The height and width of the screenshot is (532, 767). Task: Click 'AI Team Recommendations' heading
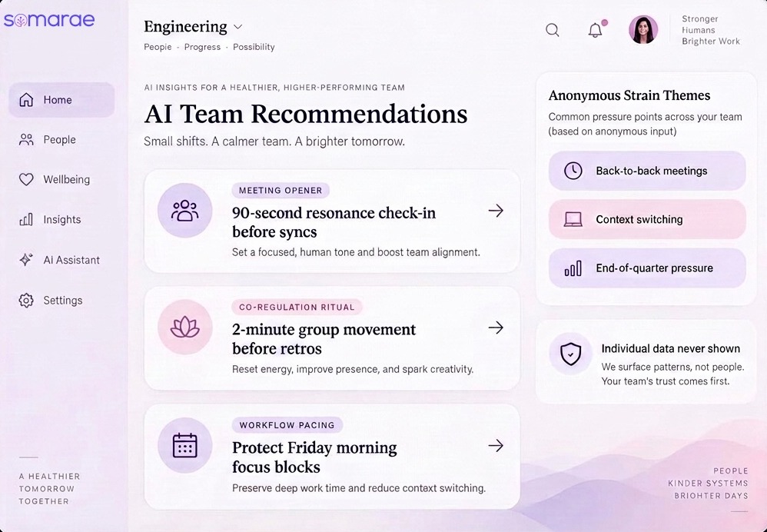click(x=306, y=114)
